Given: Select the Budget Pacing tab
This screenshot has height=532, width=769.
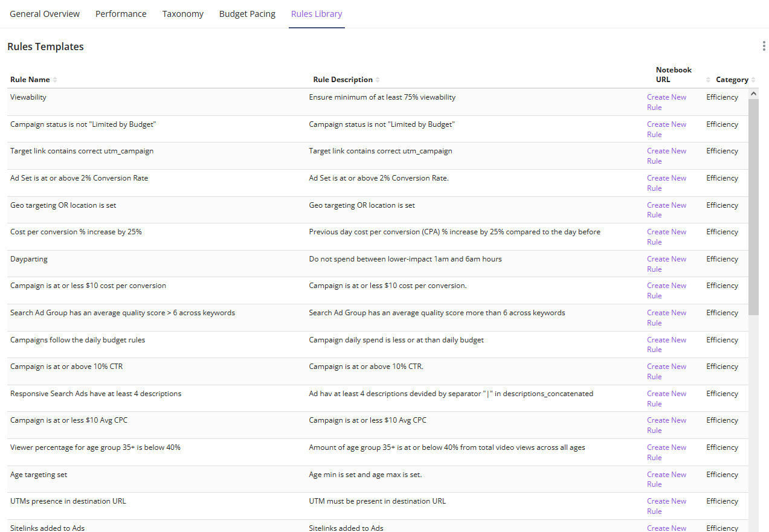Looking at the screenshot, I should [x=247, y=14].
